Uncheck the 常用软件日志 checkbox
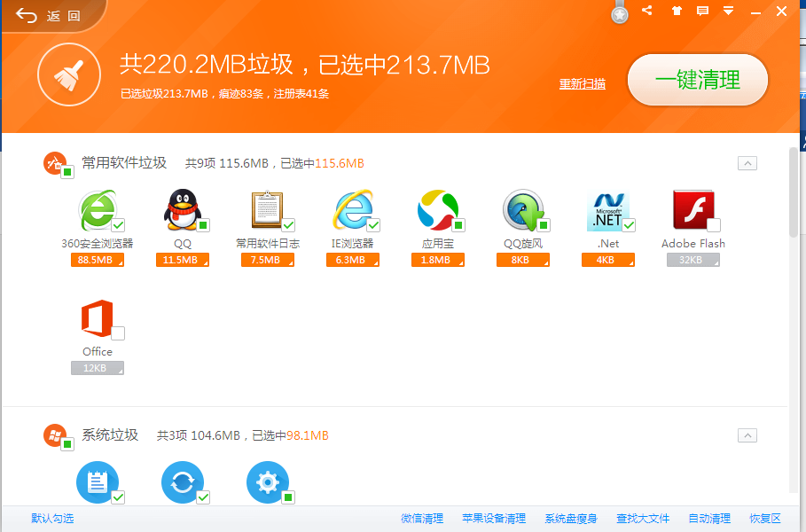The width and height of the screenshot is (806, 532). tap(288, 225)
